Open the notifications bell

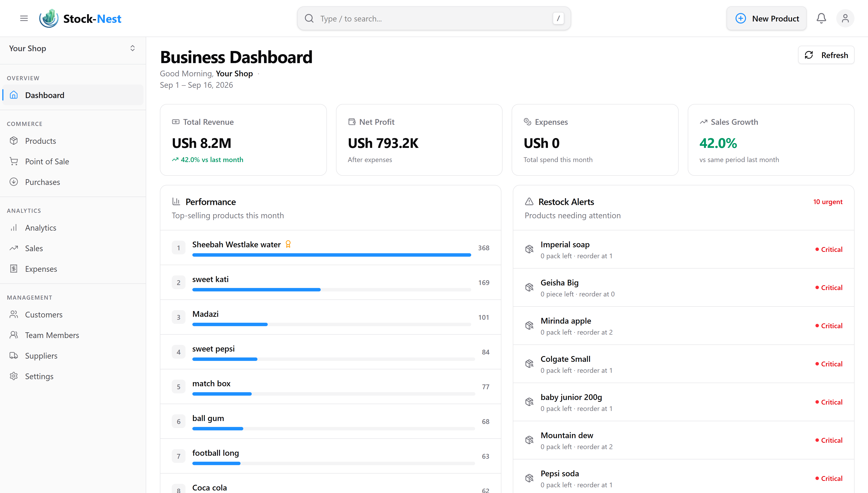pyautogui.click(x=821, y=18)
